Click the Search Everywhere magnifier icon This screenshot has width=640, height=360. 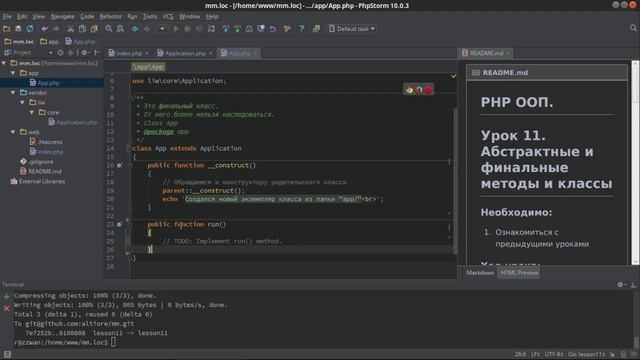point(633,28)
